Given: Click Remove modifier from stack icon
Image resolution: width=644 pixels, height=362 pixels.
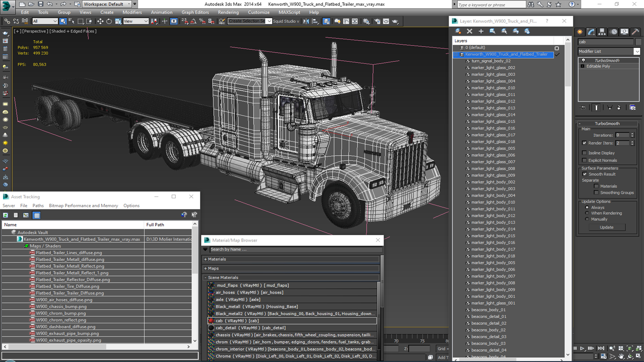Looking at the screenshot, I should click(x=619, y=108).
